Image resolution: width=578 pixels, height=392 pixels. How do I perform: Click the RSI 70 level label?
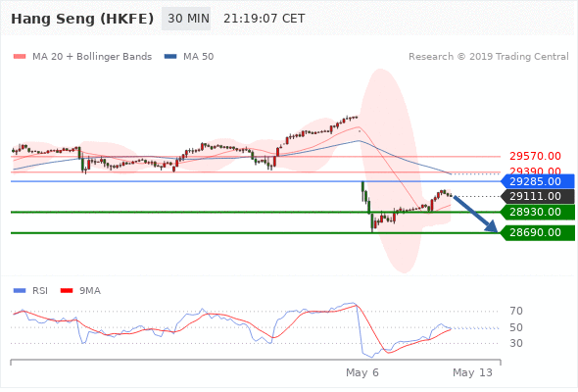(516, 311)
